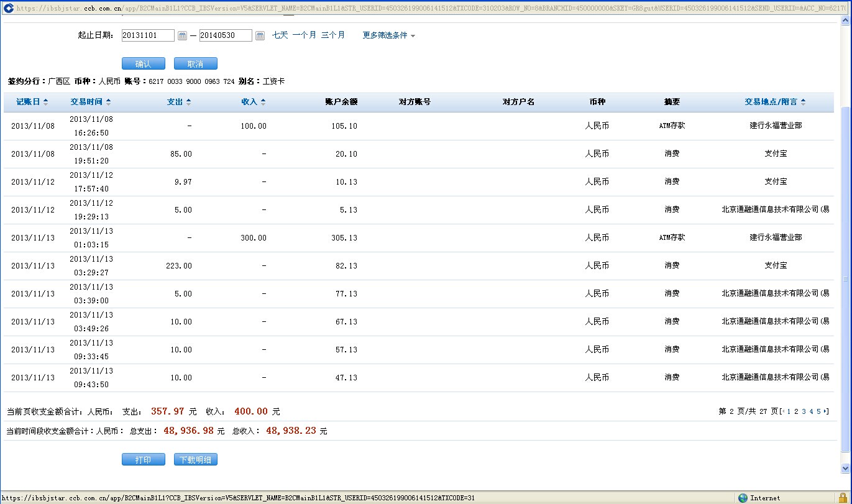852x504 pixels.
Task: Sort by 交易地点/附言 column
Action: tap(775, 102)
